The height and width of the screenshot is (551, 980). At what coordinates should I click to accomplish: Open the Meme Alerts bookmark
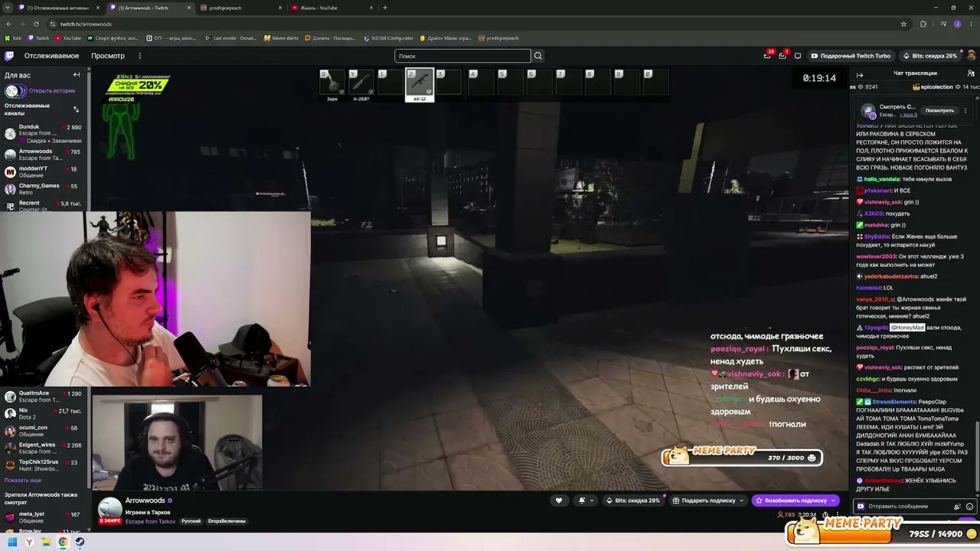coord(281,38)
